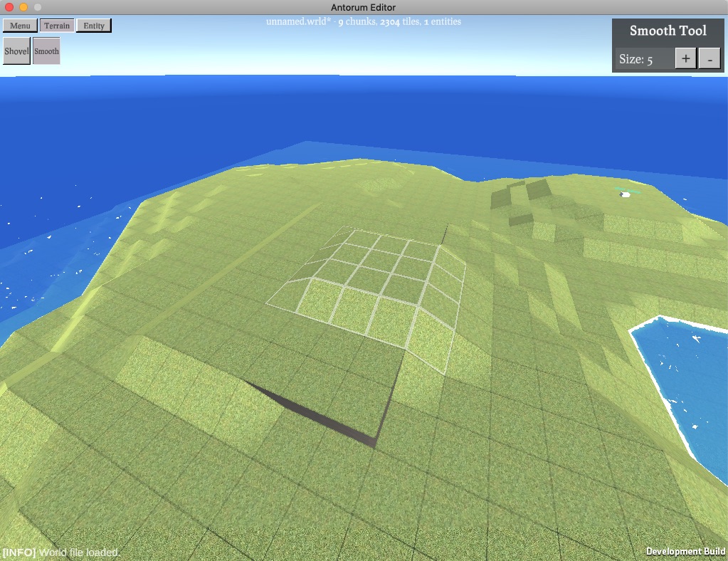Open the Menu button
The width and height of the screenshot is (728, 561).
pyautogui.click(x=20, y=26)
